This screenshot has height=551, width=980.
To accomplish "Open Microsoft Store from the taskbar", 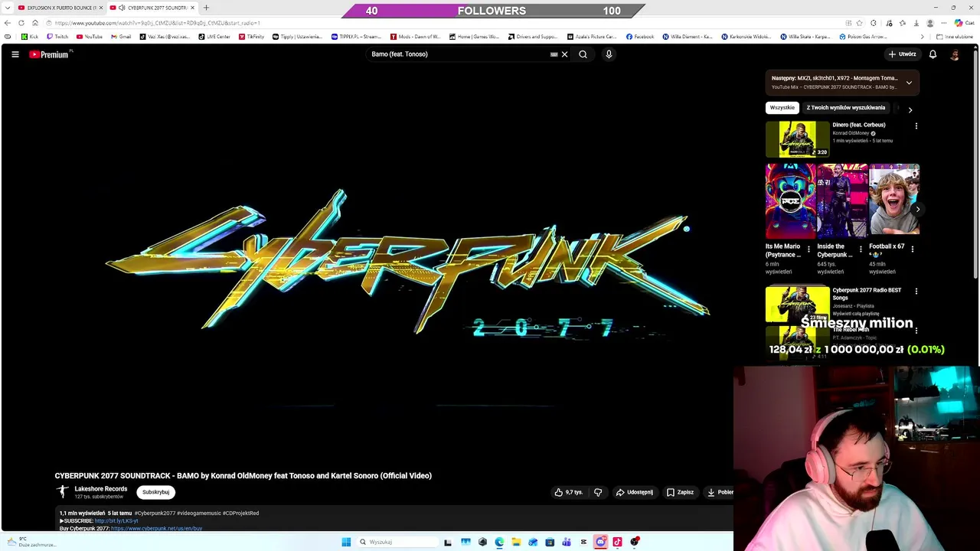I will (550, 542).
